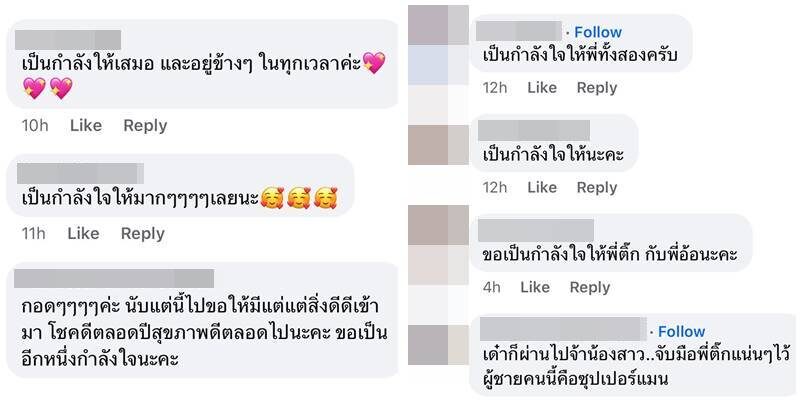
Task: Open blurred name of 10h commenter
Action: pyautogui.click(x=68, y=40)
